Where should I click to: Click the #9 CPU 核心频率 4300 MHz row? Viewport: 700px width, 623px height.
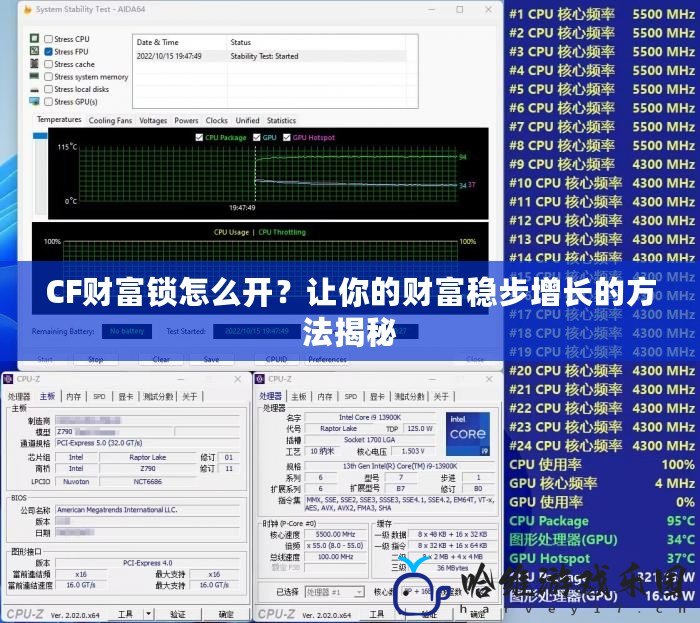pyautogui.click(x=602, y=164)
